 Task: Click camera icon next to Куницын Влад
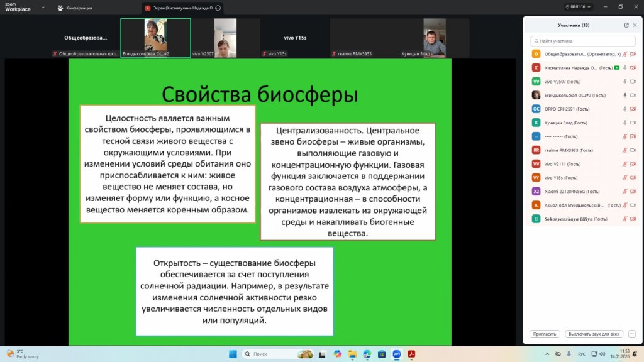633,123
